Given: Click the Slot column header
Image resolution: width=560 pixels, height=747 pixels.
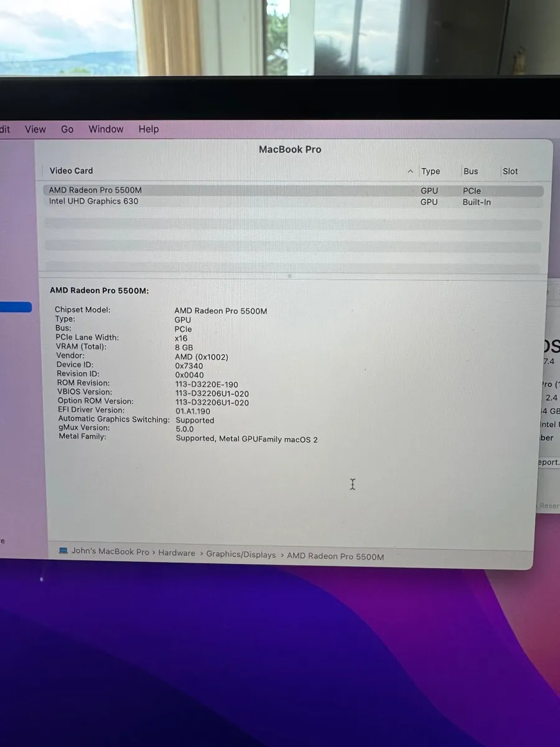Looking at the screenshot, I should (x=510, y=171).
